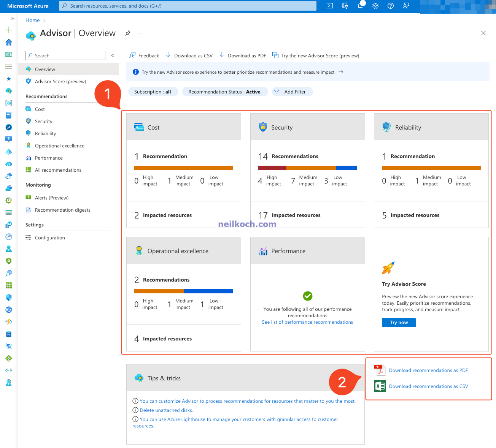This screenshot has width=496, height=448.
Task: Click the Excel CSV file icon
Action: pos(380,386)
